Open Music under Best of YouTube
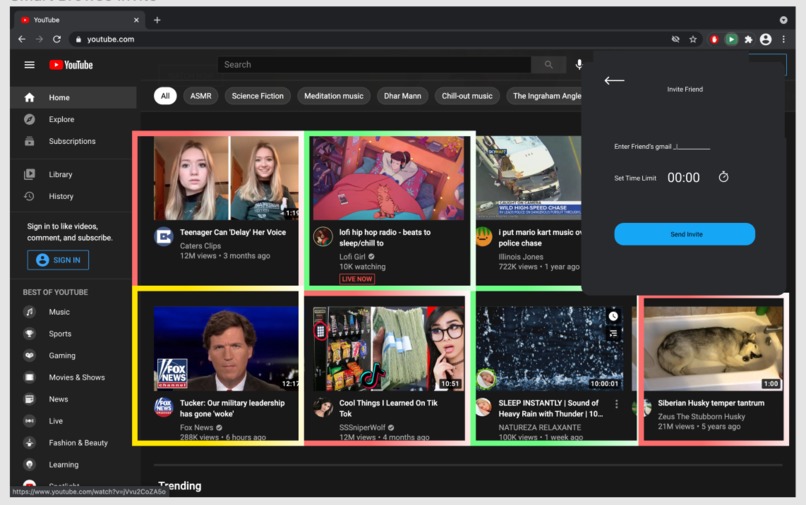This screenshot has width=806, height=505. pos(73,312)
